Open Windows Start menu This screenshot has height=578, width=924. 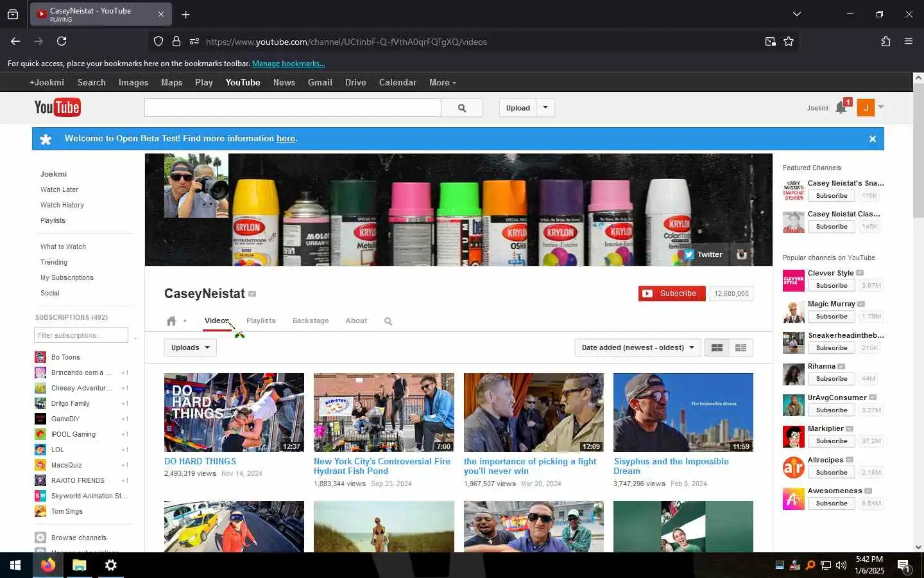pyautogui.click(x=15, y=565)
